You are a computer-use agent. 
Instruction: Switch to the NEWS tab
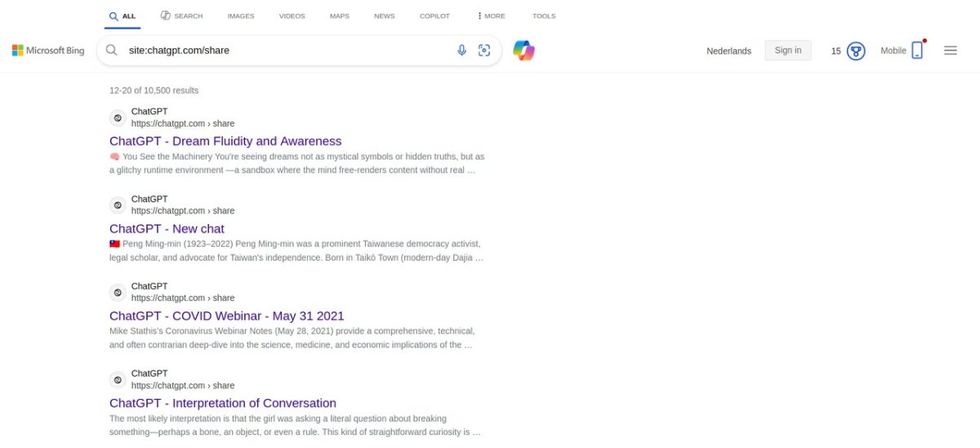[384, 16]
